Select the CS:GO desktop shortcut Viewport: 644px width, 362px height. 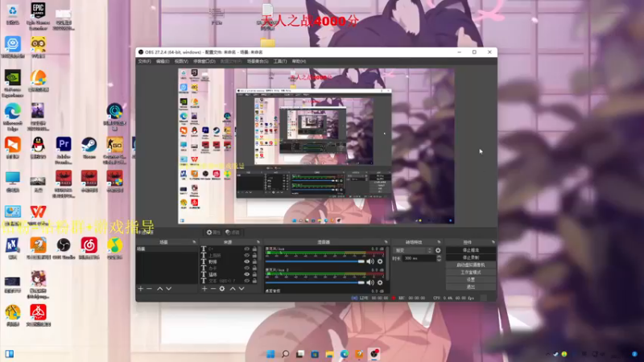pyautogui.click(x=114, y=150)
